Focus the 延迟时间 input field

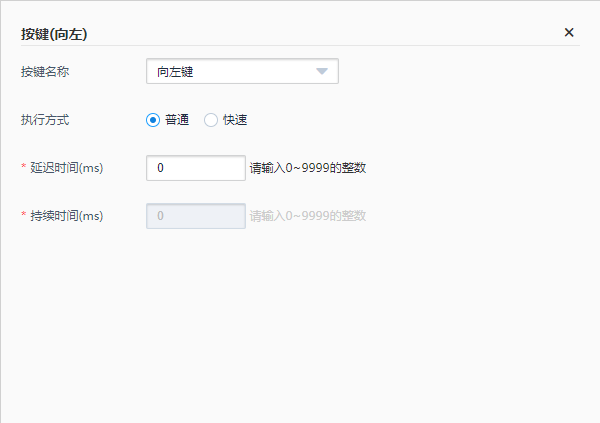tap(195, 168)
